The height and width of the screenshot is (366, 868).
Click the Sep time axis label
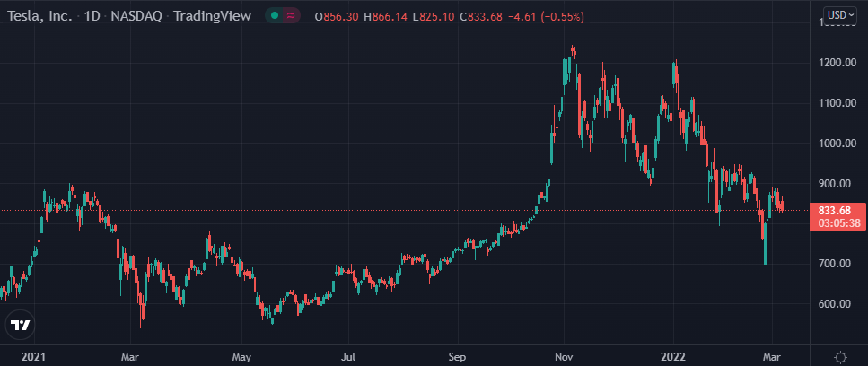tap(458, 357)
